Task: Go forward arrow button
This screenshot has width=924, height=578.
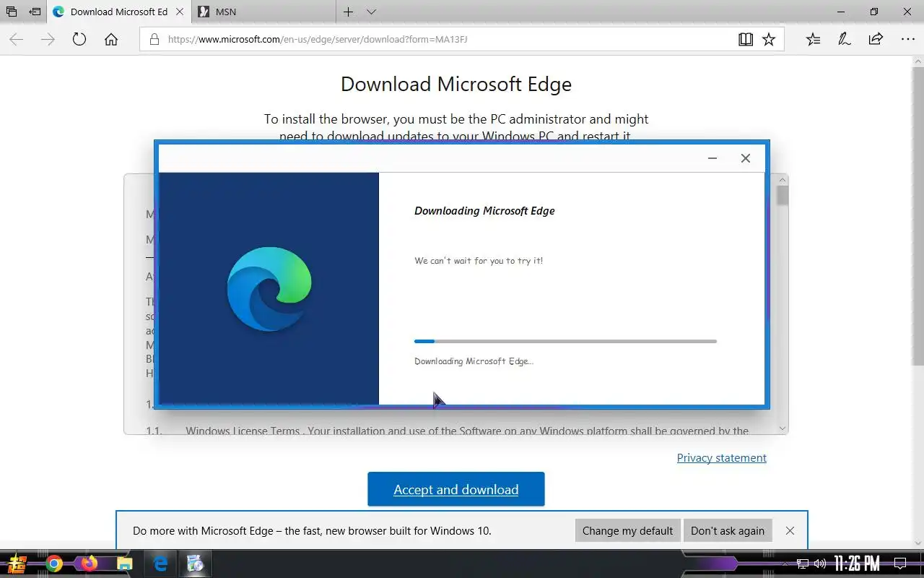Action: pyautogui.click(x=48, y=40)
